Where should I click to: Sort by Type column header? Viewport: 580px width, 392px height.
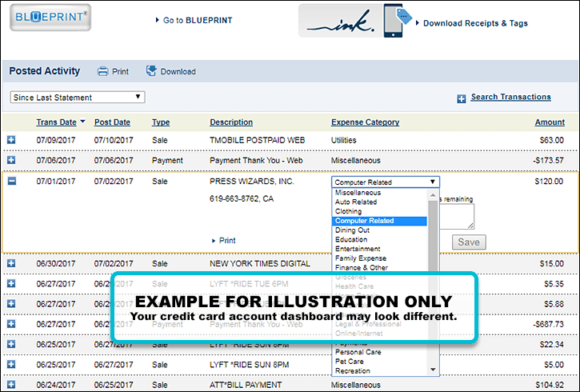point(161,122)
